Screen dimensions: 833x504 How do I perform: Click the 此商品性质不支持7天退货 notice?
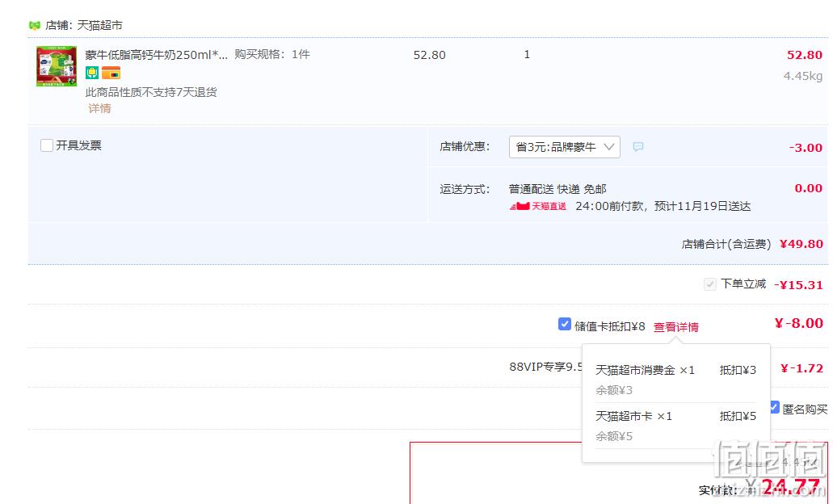151,92
